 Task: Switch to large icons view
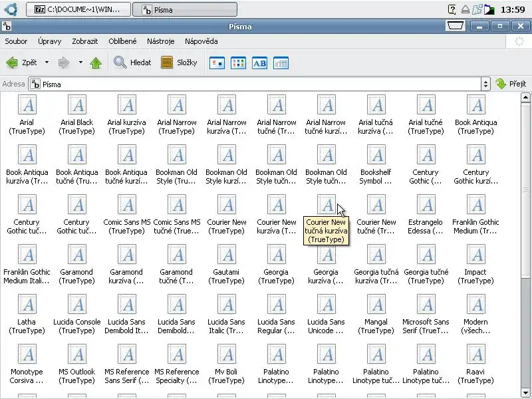(217, 63)
